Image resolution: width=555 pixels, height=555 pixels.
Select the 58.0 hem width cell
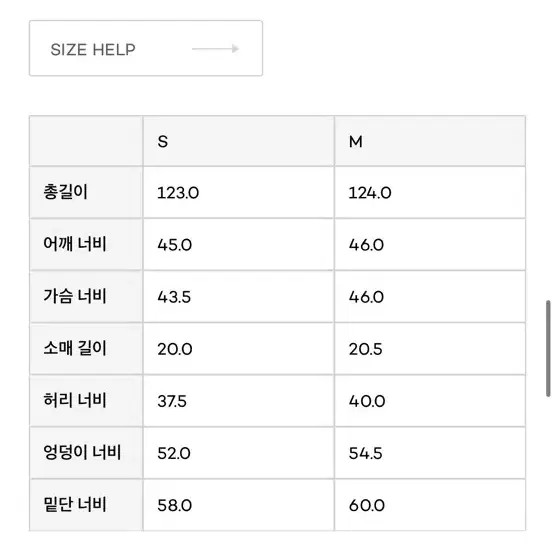(x=239, y=504)
